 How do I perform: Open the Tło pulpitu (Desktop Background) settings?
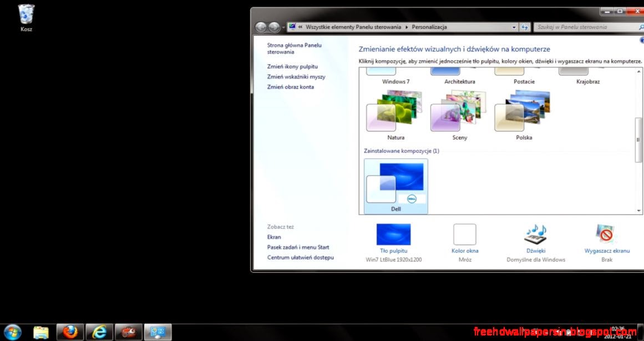pyautogui.click(x=393, y=234)
